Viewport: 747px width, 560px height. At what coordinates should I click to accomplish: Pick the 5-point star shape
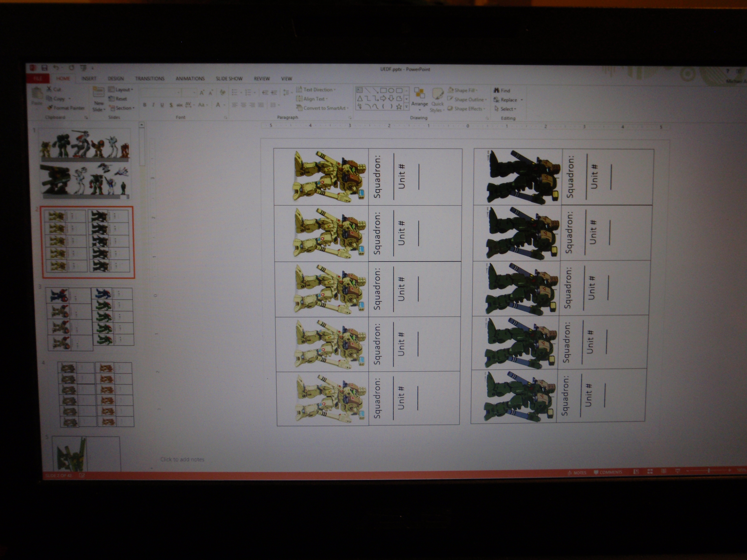(x=399, y=106)
